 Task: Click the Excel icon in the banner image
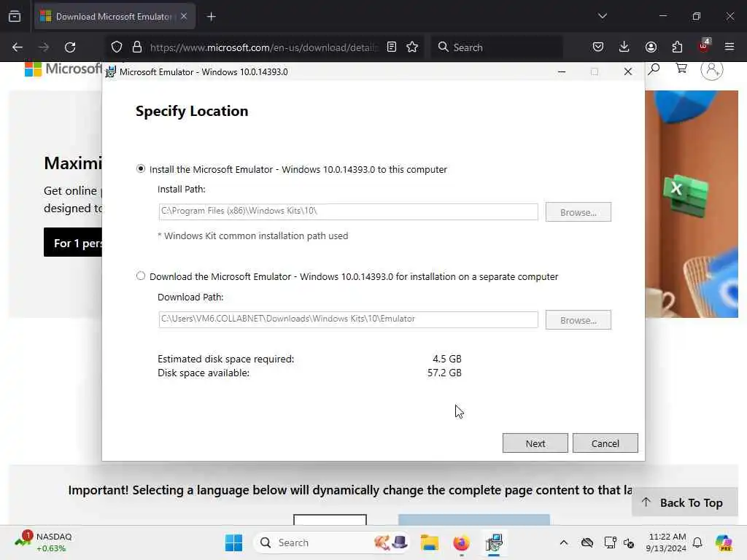[685, 195]
